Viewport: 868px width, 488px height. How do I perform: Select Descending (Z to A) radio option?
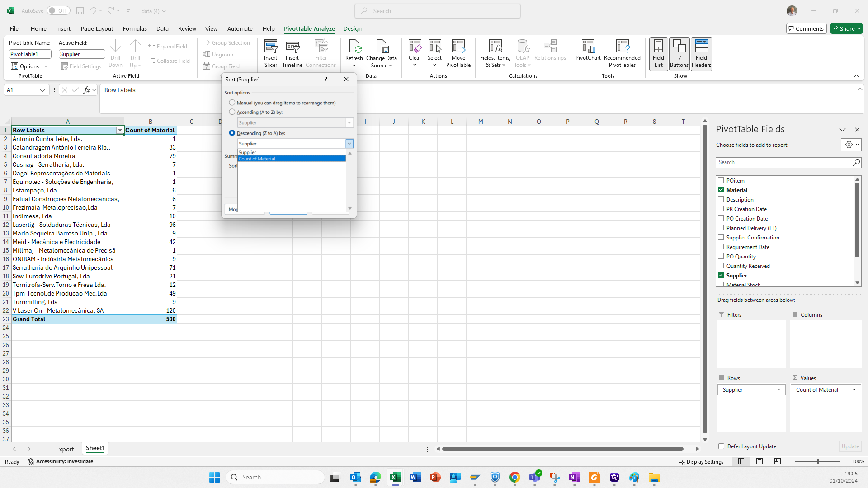coord(232,133)
